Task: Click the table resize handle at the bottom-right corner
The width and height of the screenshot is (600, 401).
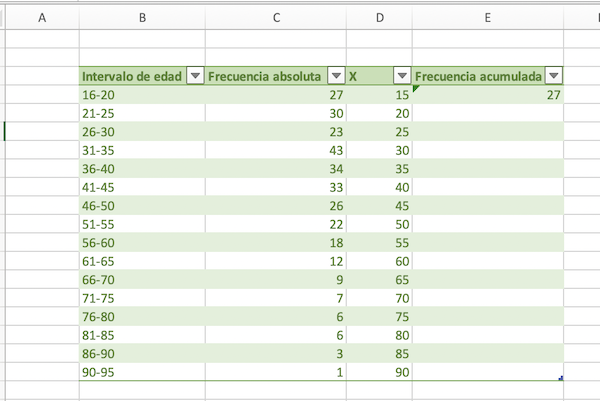Action: pyautogui.click(x=560, y=378)
